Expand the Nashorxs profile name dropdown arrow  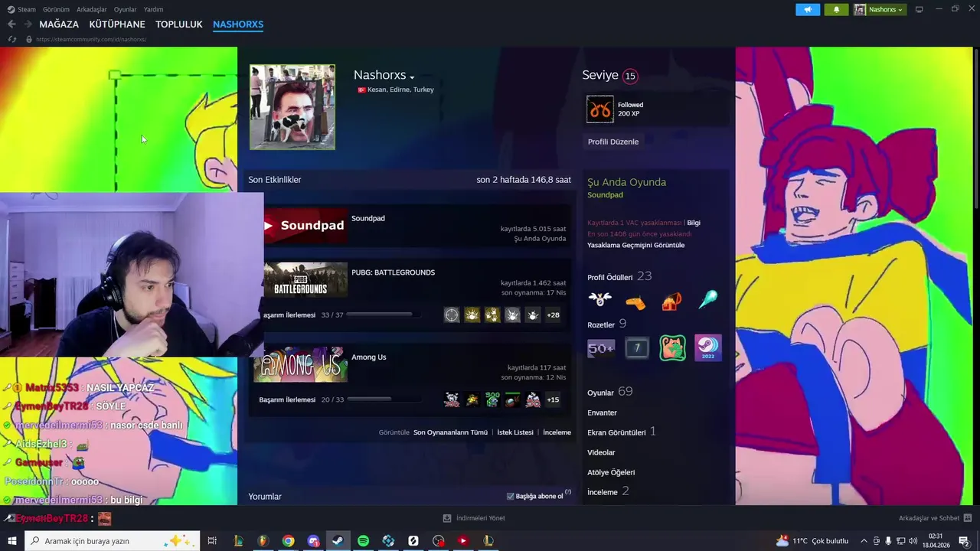(x=412, y=77)
